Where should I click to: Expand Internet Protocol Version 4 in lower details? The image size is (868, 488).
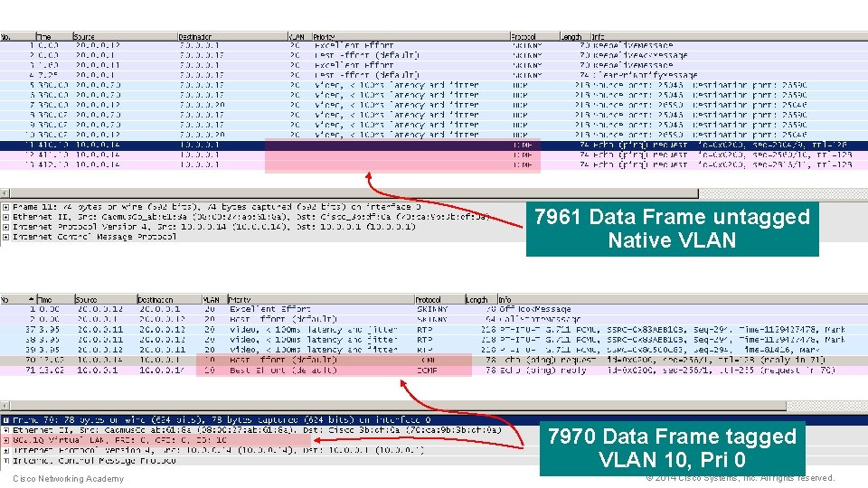pyautogui.click(x=6, y=450)
